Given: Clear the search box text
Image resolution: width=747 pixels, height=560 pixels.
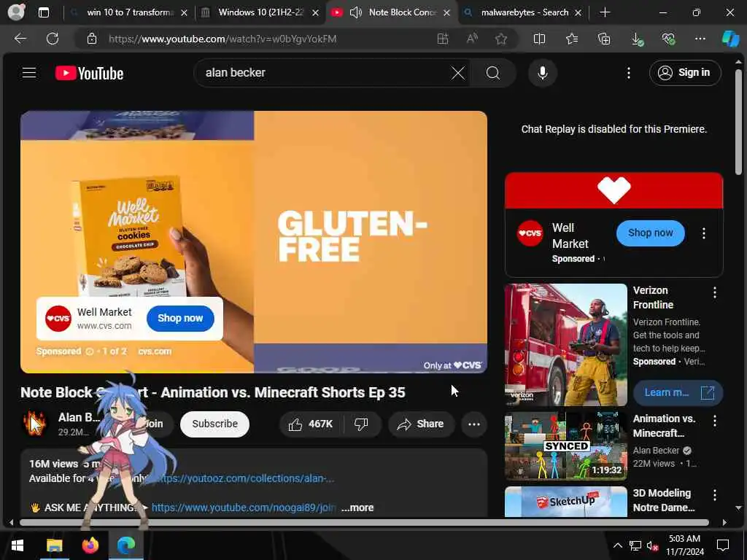Looking at the screenshot, I should [458, 73].
